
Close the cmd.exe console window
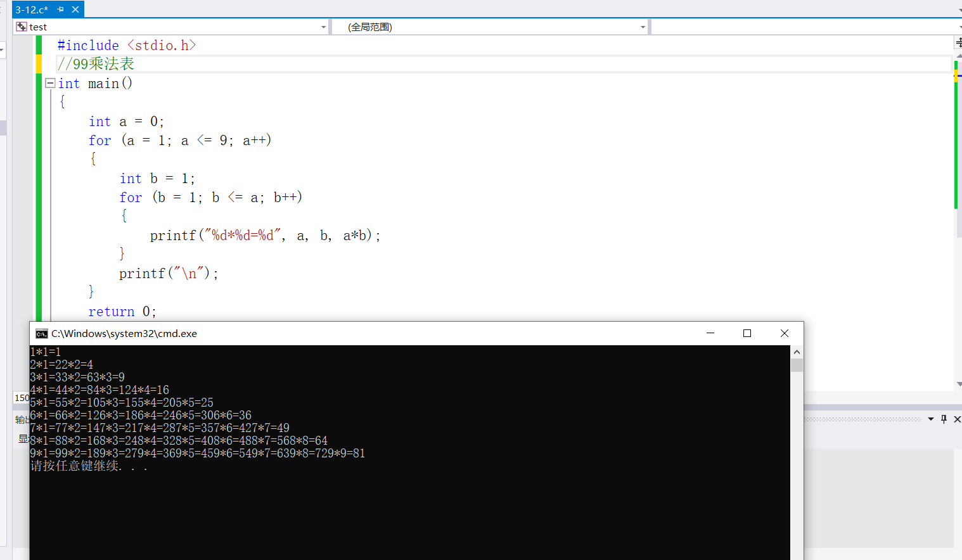(785, 333)
